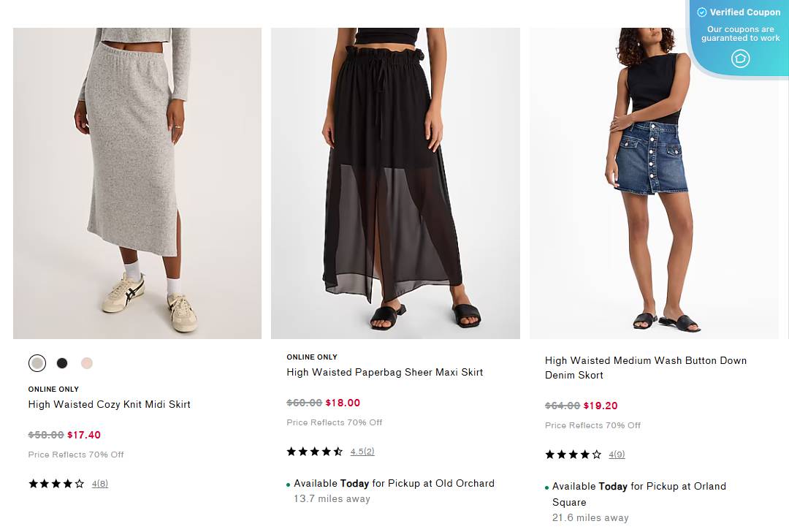Click the black Sheer Maxi Skirt product photo
The height and width of the screenshot is (532, 789).
(395, 183)
